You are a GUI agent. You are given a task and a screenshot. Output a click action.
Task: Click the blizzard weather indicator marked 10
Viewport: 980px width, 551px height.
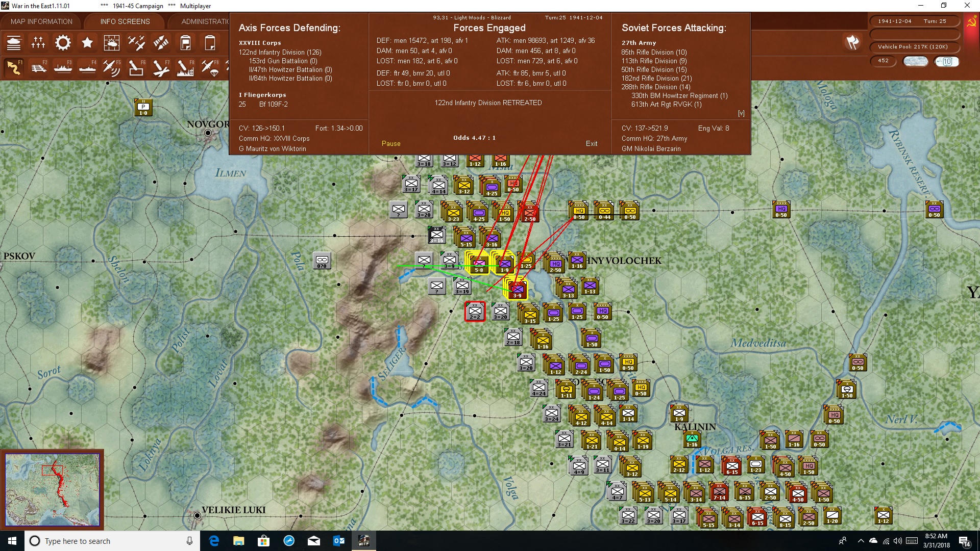pyautogui.click(x=947, y=61)
